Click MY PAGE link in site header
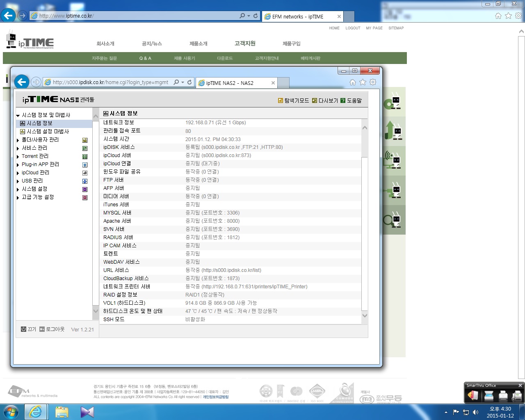525x420 pixels. pos(374,28)
